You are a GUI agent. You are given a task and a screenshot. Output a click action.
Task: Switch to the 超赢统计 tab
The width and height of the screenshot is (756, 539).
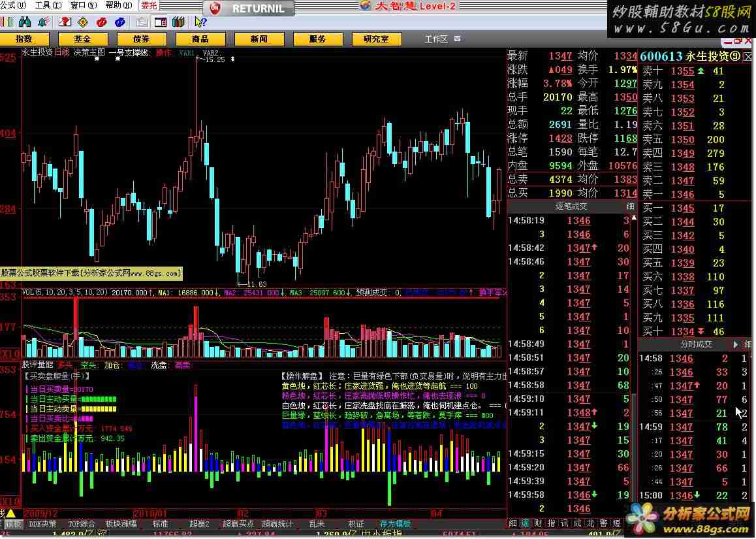277,524
